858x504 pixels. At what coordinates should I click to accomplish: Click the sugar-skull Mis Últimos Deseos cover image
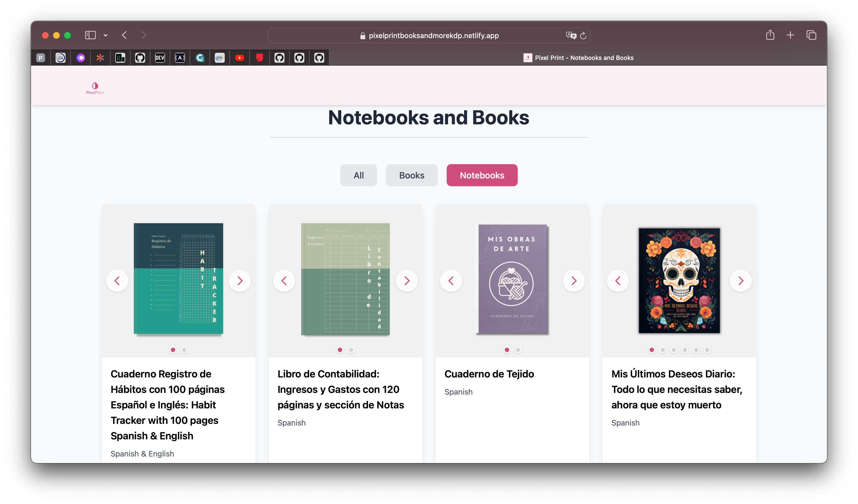[x=679, y=280]
